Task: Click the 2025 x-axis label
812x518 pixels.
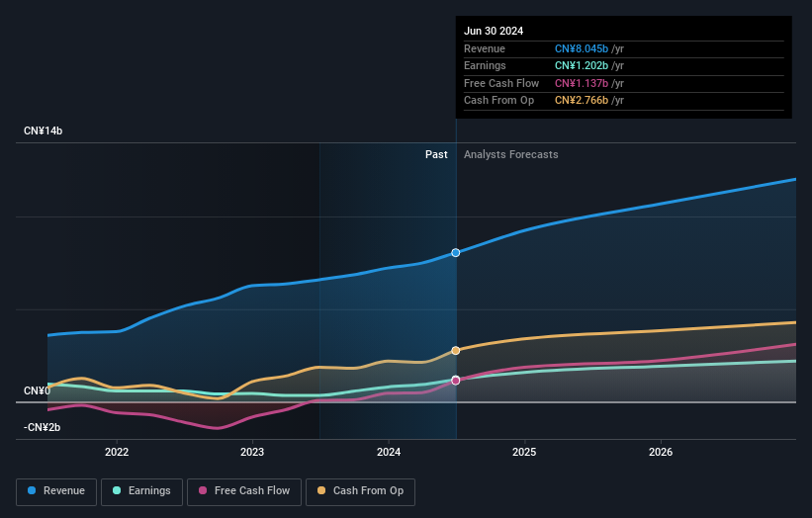Action: point(524,452)
